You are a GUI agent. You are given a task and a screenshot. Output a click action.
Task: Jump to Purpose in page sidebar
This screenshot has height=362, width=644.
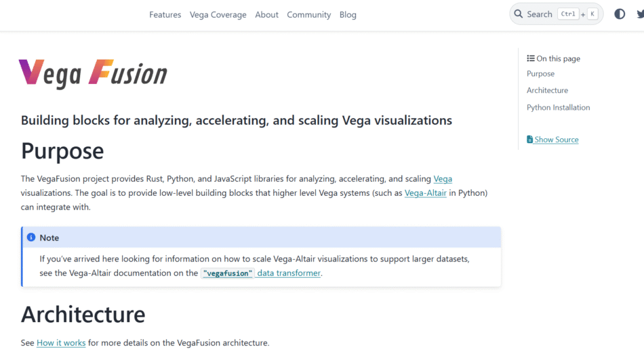(x=540, y=73)
